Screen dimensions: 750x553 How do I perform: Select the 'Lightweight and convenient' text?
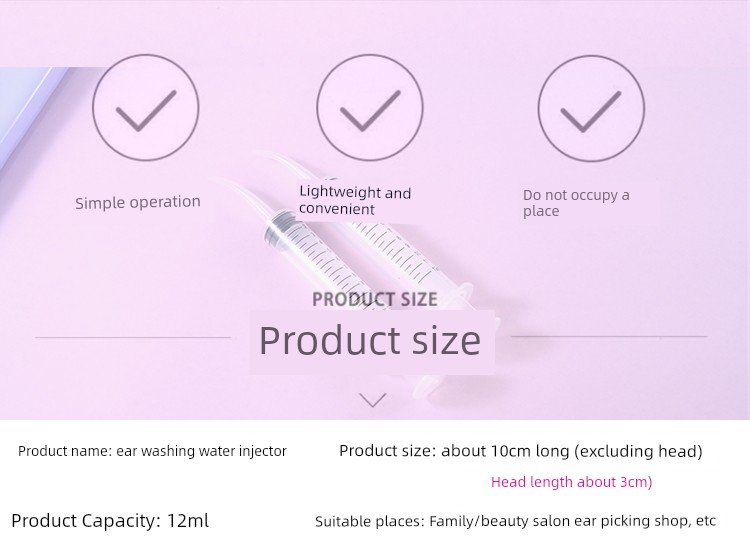(x=355, y=200)
